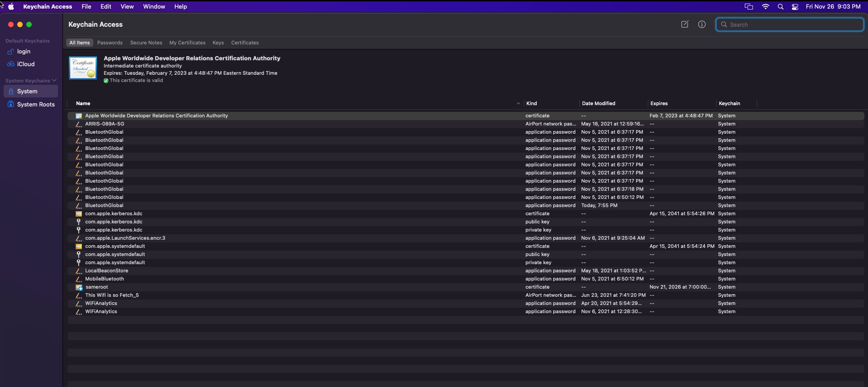Click password icon next to MobileBluetooth
Image resolution: width=868 pixels, height=387 pixels.
pos(79,279)
